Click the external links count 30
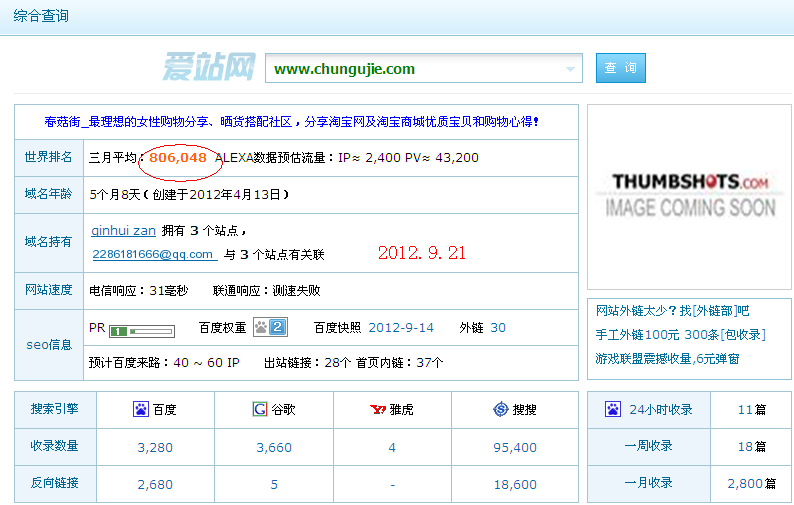794x505 pixels. 498,328
